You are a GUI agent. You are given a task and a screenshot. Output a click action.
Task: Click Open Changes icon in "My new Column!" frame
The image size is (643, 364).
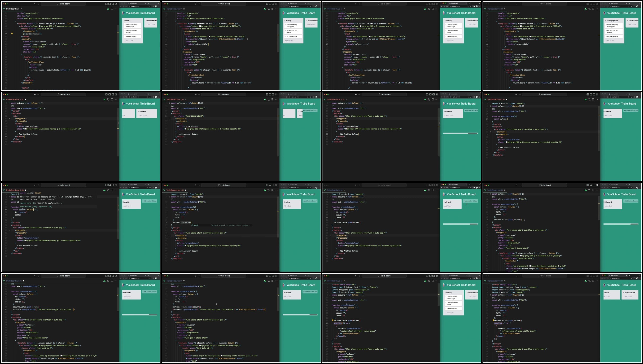pos(589,281)
